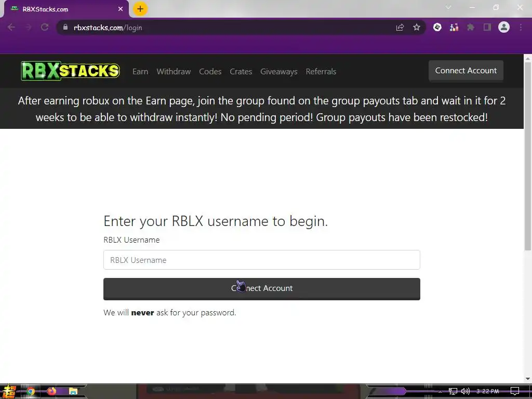Toggle the browser side panel icon
Screen dimensions: 532x399
point(487,27)
